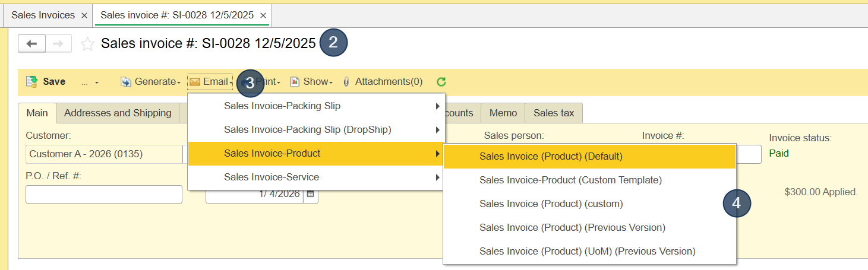Click the green refresh icon
Viewport: 868px width, 270px height.
coord(441,82)
